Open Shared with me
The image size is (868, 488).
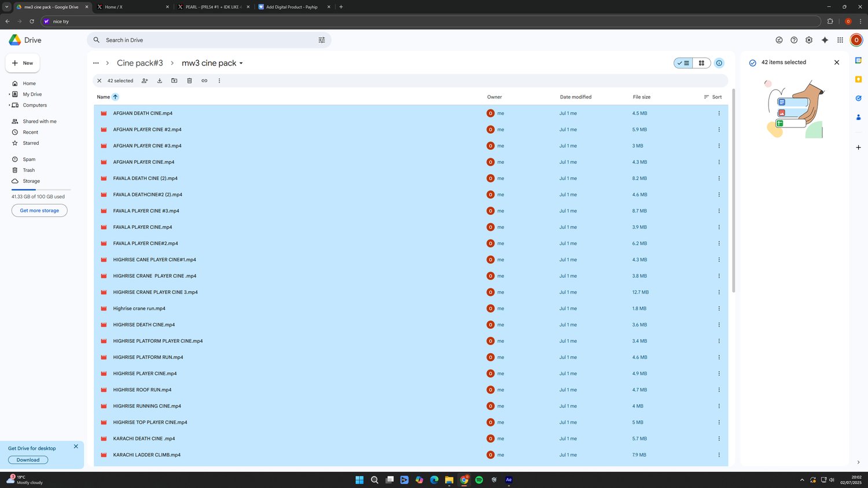pyautogui.click(x=39, y=122)
